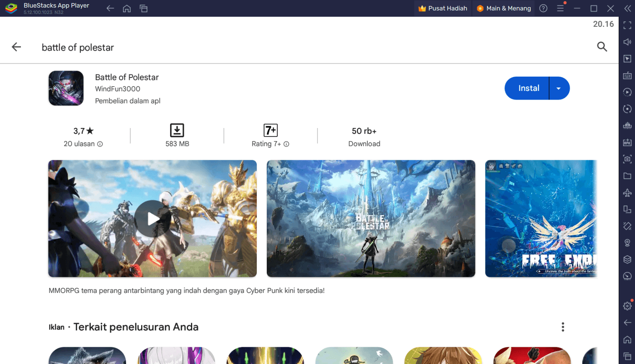Toggle eco mode gauge icon in sidebar

click(x=627, y=276)
